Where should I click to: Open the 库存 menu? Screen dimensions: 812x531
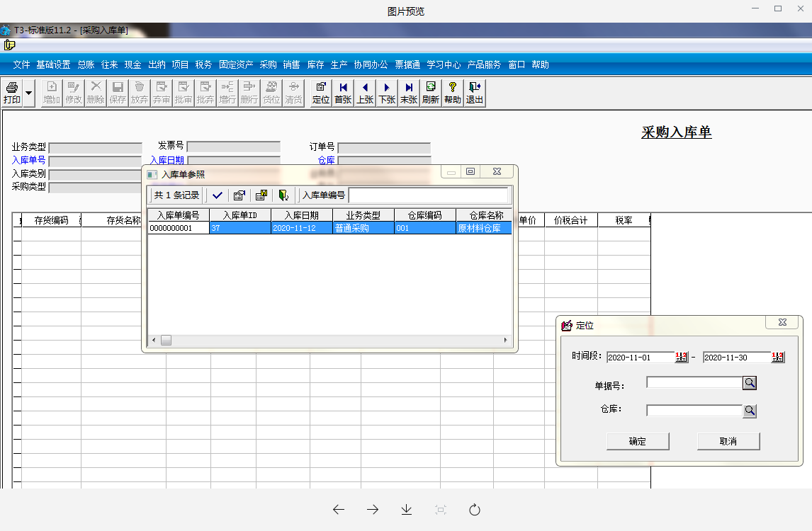(315, 64)
